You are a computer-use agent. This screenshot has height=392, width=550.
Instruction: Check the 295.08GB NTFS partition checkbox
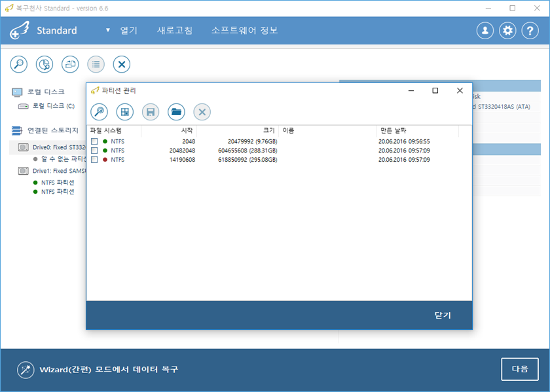click(x=95, y=160)
